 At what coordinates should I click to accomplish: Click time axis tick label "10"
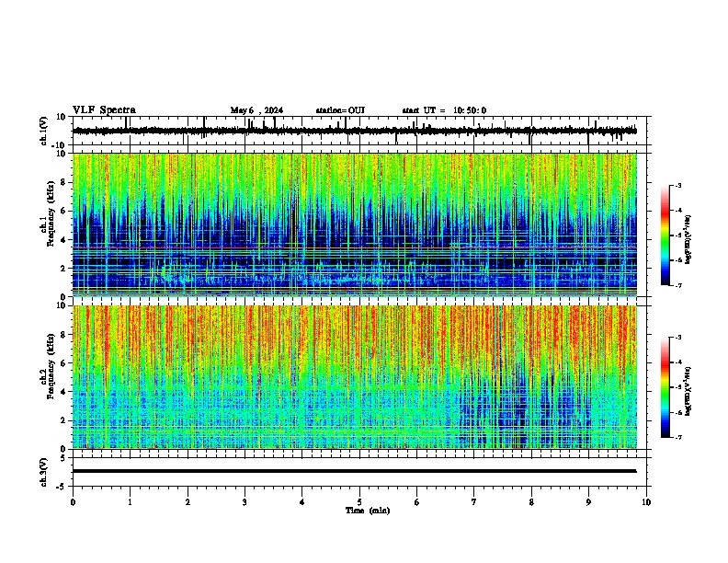tap(646, 502)
